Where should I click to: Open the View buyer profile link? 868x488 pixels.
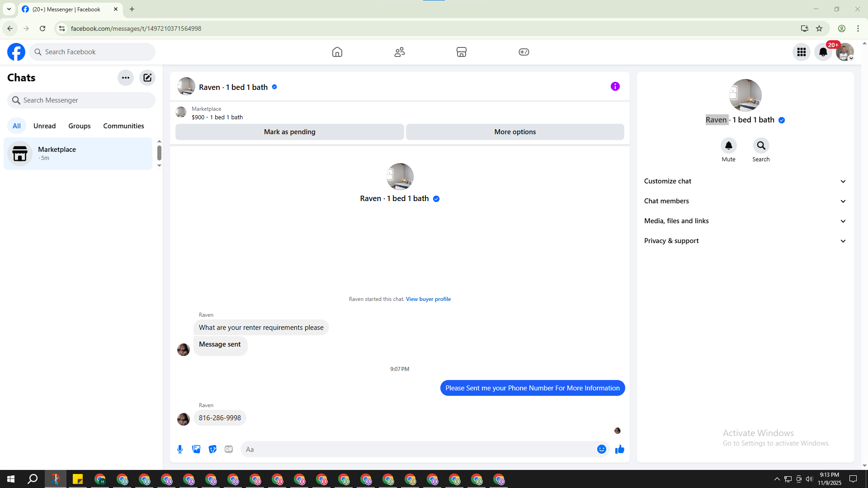click(x=428, y=299)
